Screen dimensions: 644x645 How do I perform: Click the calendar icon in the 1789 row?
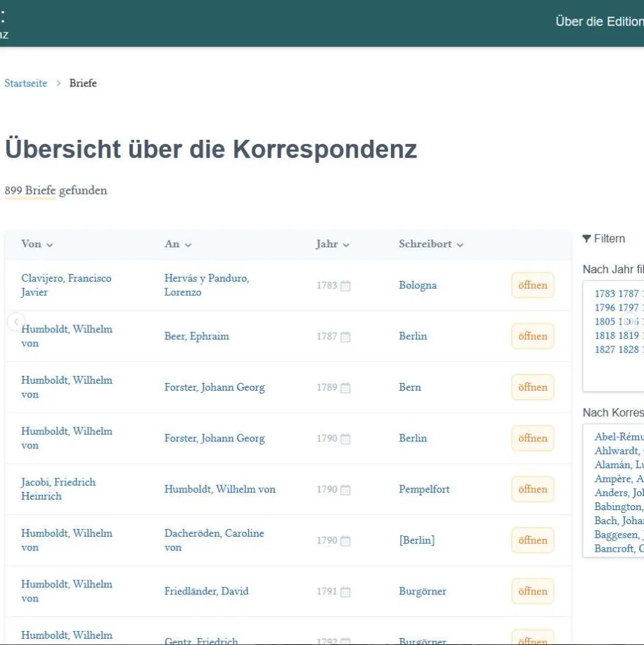345,388
